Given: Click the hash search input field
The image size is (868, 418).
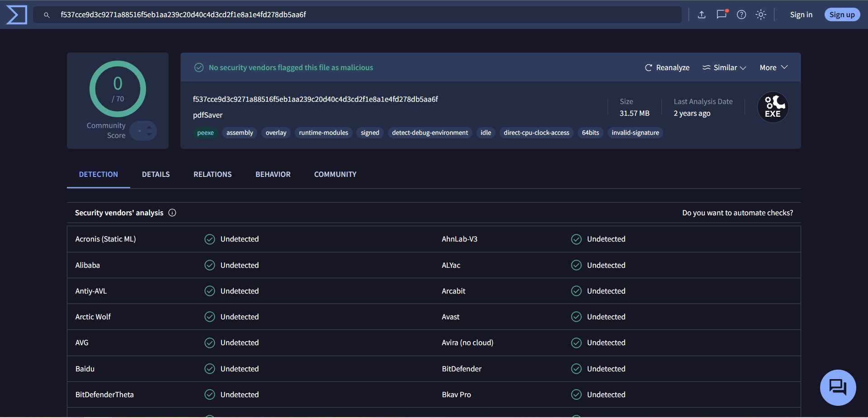Looking at the screenshot, I should 362,15.
